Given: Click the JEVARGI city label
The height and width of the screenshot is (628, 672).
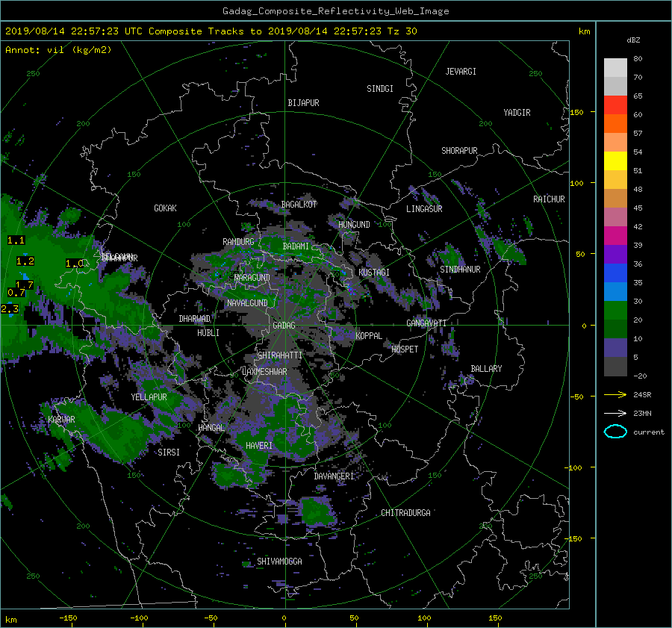Looking at the screenshot, I should coord(461,72).
